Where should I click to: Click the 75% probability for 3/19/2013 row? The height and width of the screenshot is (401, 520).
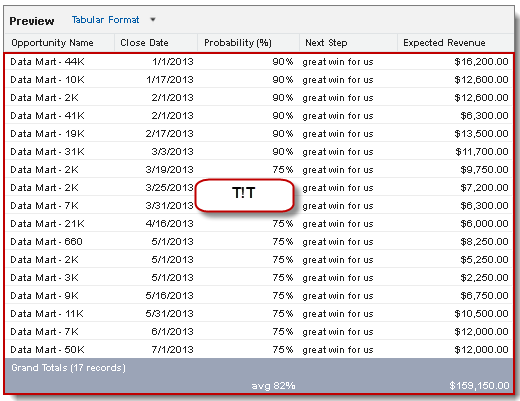(283, 170)
